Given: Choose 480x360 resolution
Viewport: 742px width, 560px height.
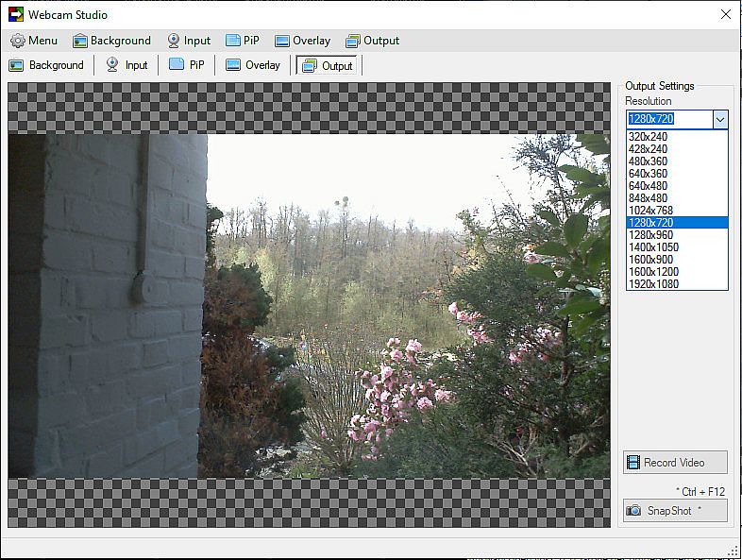Looking at the screenshot, I should [677, 161].
